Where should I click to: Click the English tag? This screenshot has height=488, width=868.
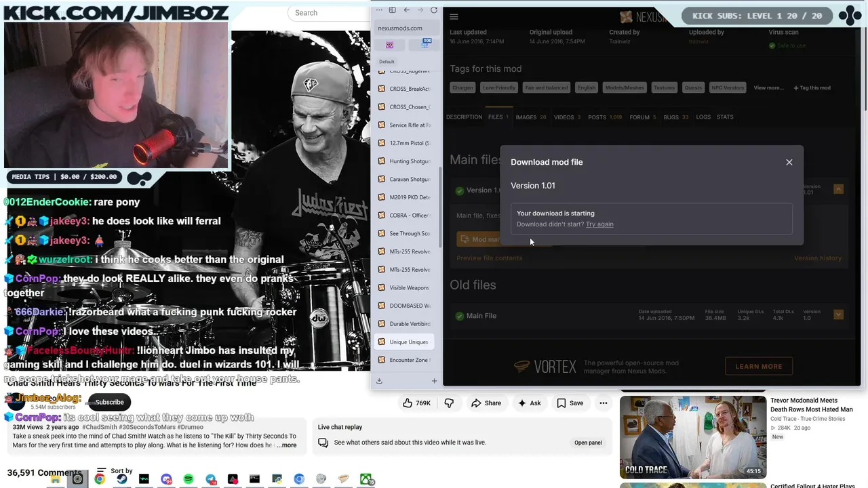[587, 87]
